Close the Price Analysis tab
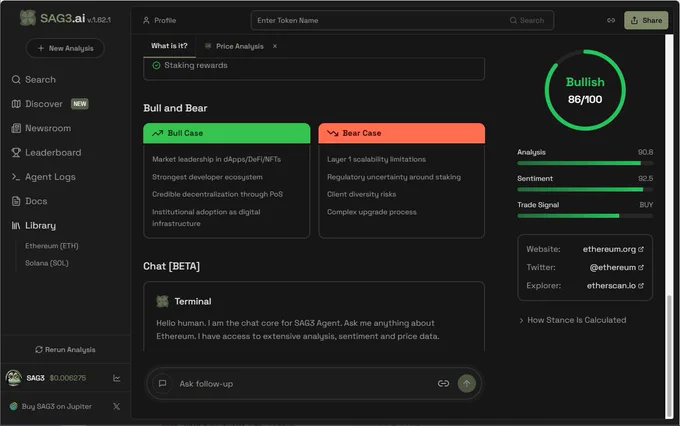This screenshot has width=680, height=426. (x=275, y=46)
